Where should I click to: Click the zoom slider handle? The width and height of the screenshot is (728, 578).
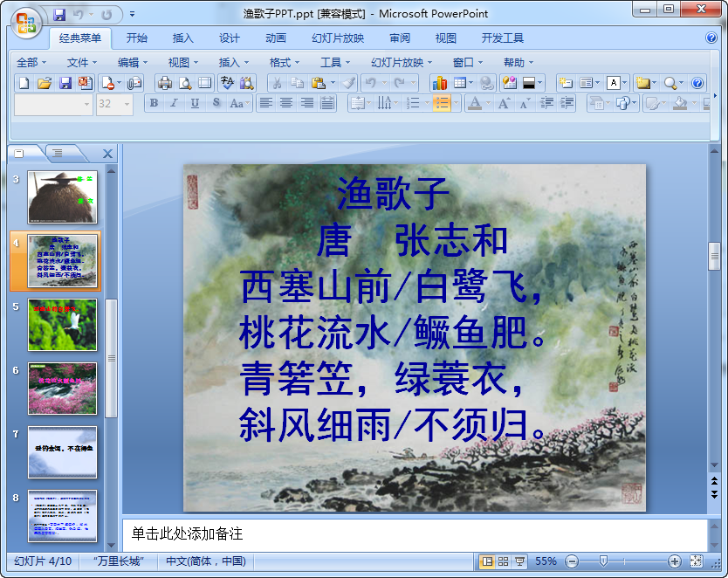[x=603, y=561]
